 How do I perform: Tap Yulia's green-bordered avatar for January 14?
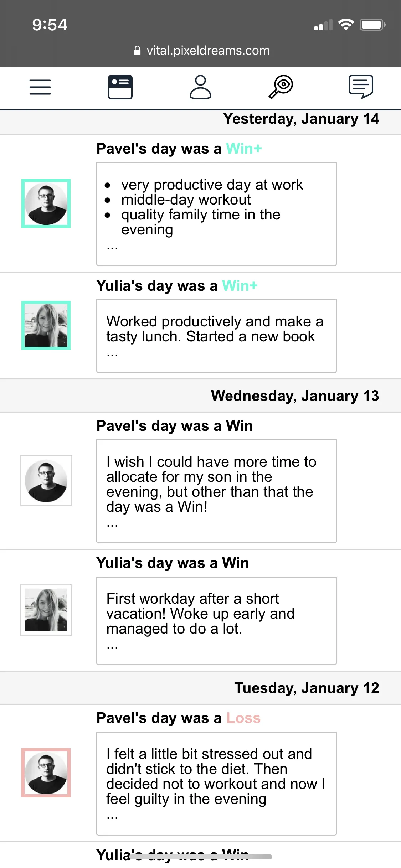[x=46, y=325]
